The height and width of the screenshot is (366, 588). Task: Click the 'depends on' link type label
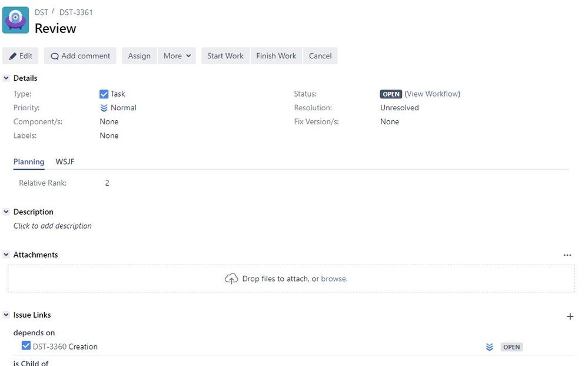pyautogui.click(x=34, y=332)
